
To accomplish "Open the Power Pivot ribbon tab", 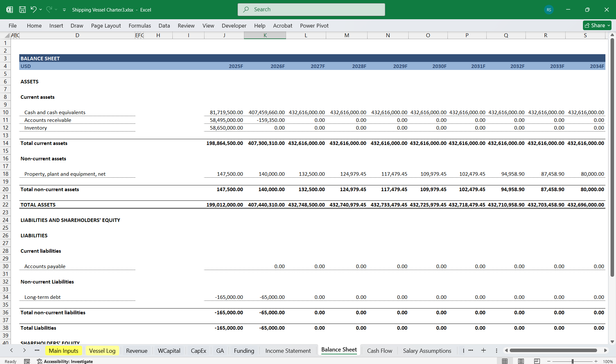I will pyautogui.click(x=314, y=26).
